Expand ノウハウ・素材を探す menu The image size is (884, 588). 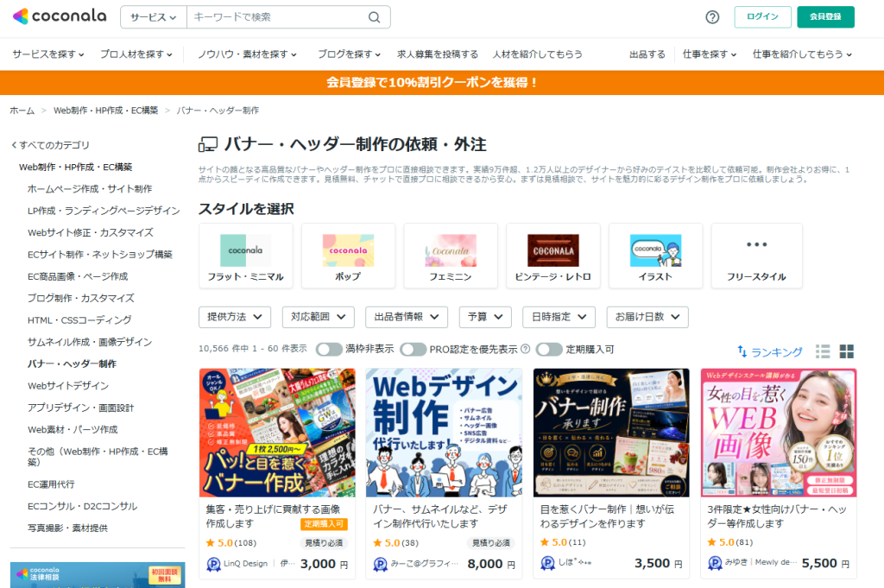(x=247, y=54)
